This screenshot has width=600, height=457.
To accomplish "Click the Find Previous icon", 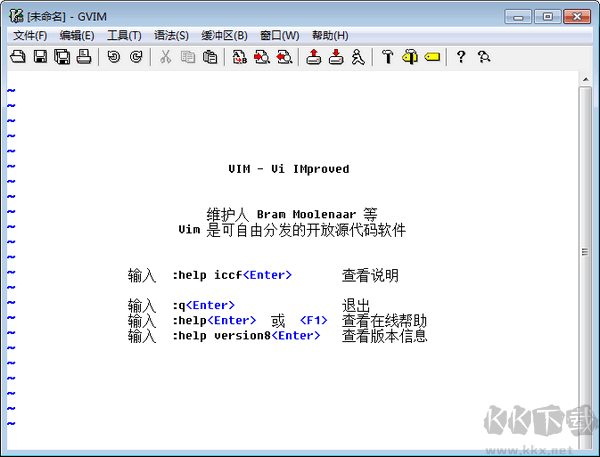I will click(284, 57).
